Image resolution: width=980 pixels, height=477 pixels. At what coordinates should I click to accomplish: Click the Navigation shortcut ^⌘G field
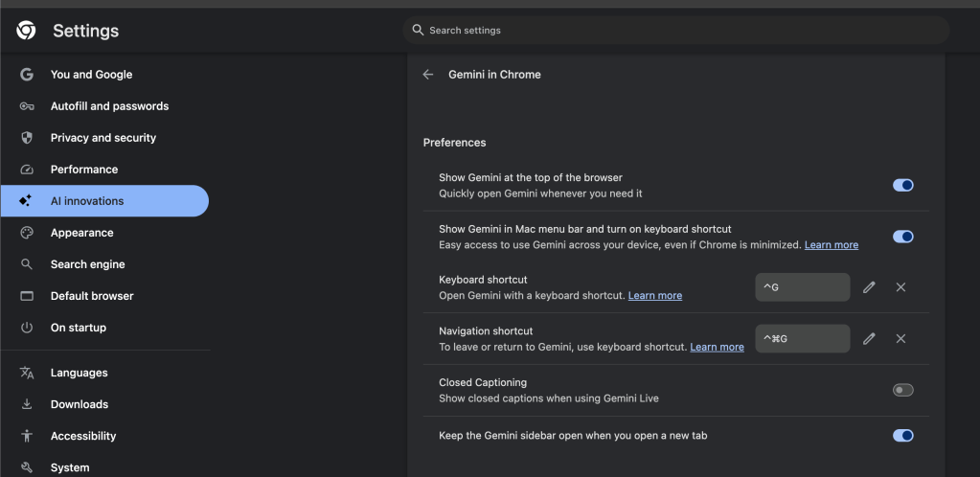[803, 338]
